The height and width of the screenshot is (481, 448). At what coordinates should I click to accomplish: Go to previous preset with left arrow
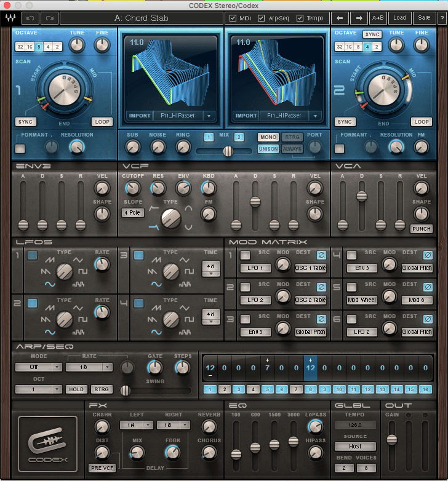(x=340, y=18)
